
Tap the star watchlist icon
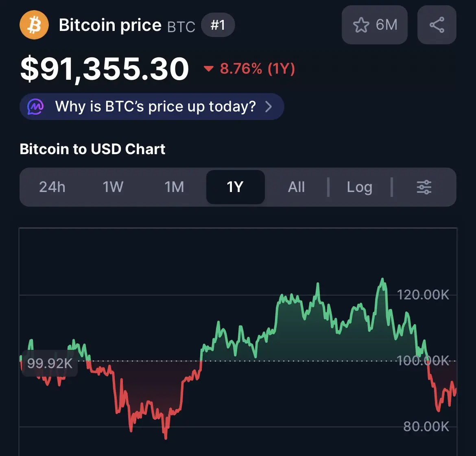(x=361, y=25)
